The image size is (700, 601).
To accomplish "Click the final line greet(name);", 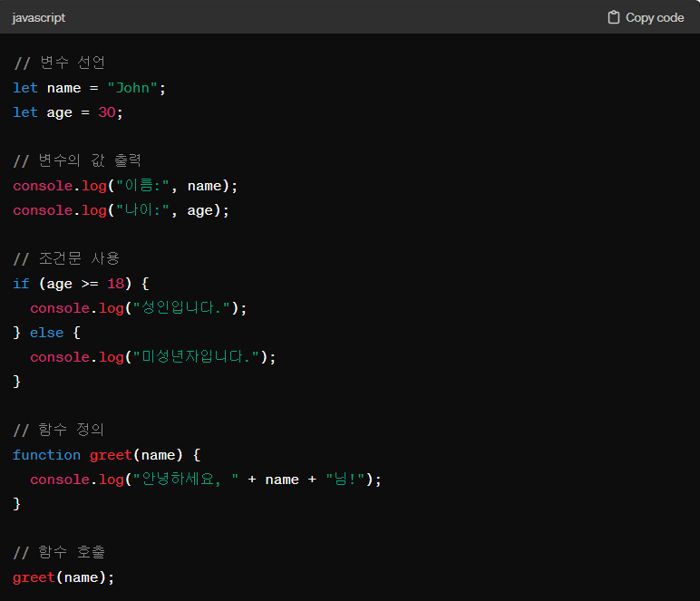I will 63,577.
